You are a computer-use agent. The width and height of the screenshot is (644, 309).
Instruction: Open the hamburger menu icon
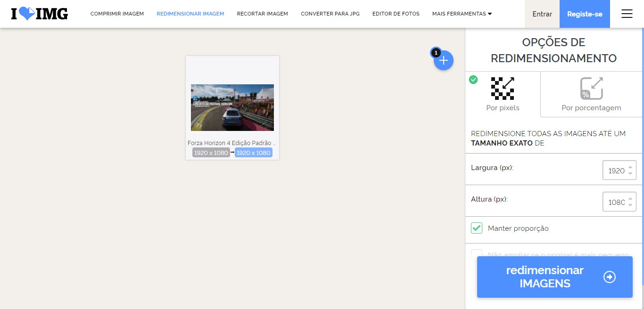[x=627, y=14]
